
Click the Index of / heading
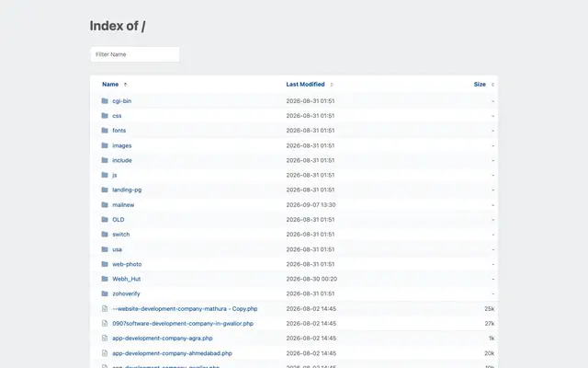pos(118,26)
